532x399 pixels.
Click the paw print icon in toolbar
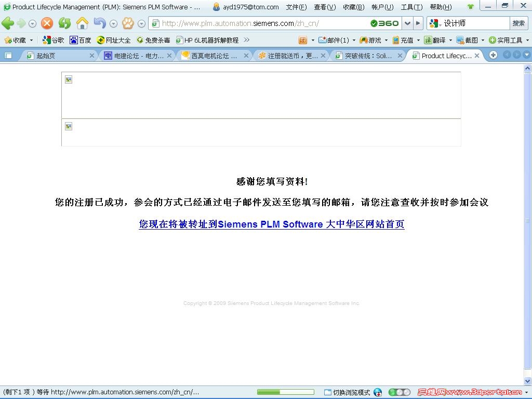pyautogui.click(x=128, y=23)
